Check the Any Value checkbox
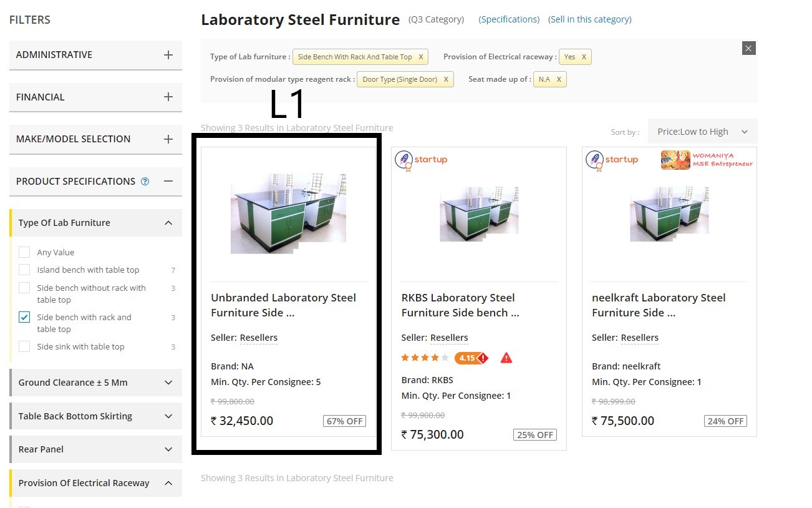This screenshot has height=508, width=812. tap(24, 252)
